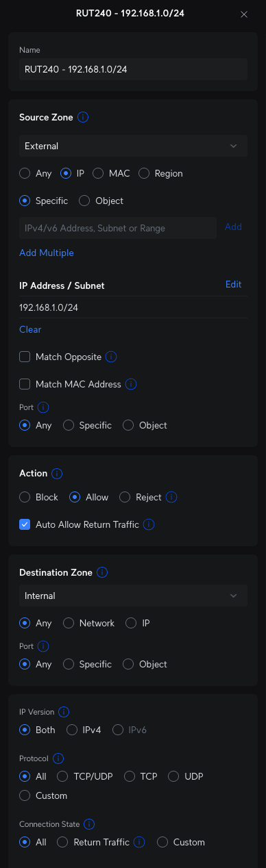Click the Add Multiple link
The width and height of the screenshot is (266, 868).
click(47, 253)
